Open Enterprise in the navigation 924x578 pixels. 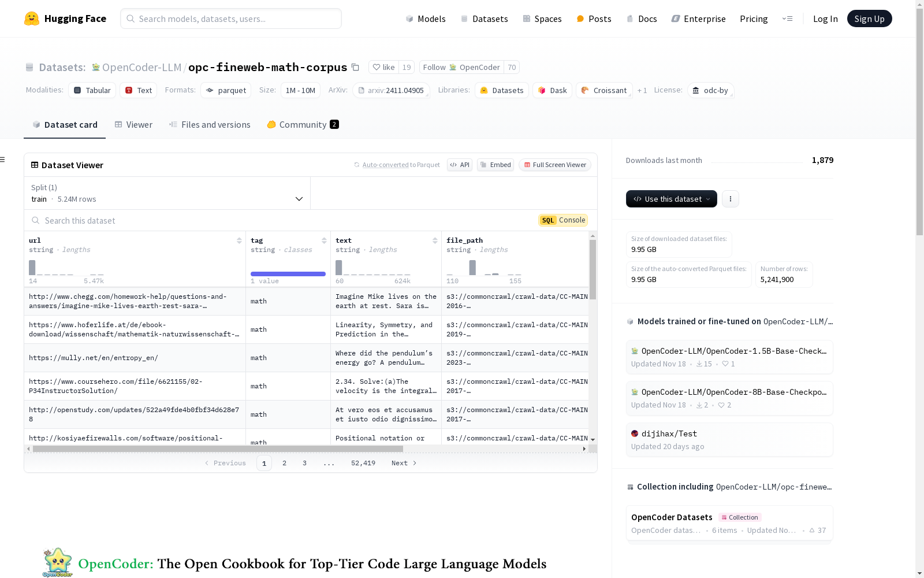698,18
